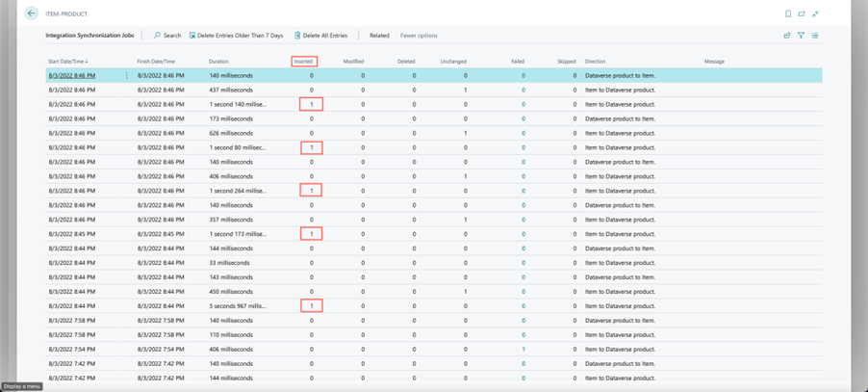The image size is (868, 392).
Task: Select the 1 second 173 millise... duration cell
Action: pos(238,234)
